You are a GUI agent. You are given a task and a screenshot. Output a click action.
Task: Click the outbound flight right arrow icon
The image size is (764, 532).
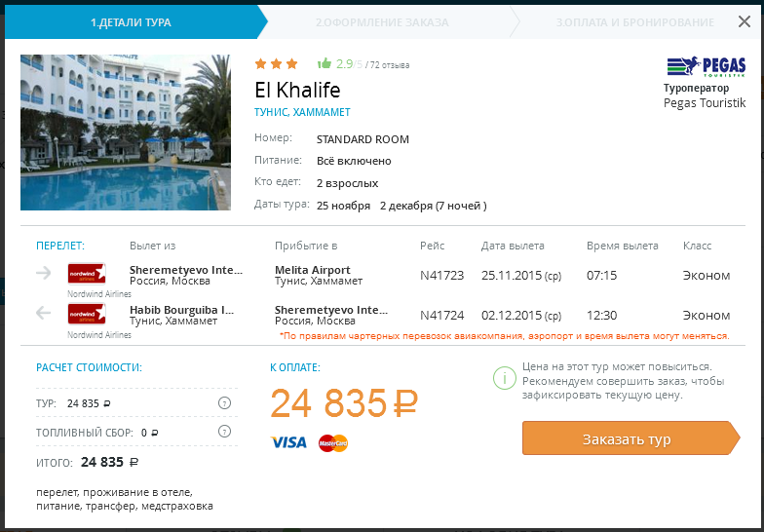pos(43,274)
